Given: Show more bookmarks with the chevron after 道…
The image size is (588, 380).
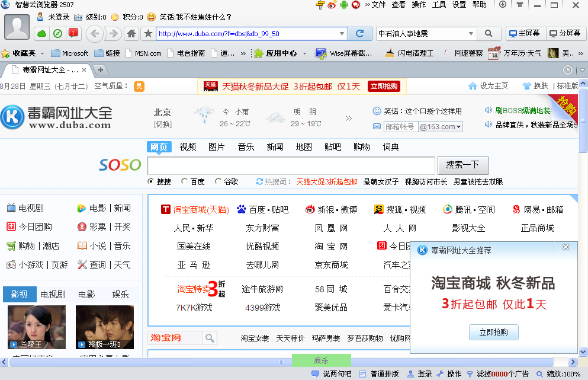Looking at the screenshot, I should [x=243, y=54].
